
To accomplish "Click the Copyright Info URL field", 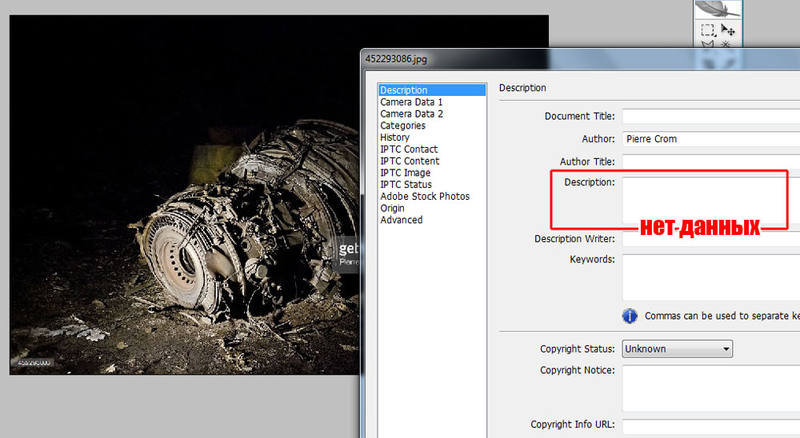I will click(x=711, y=425).
